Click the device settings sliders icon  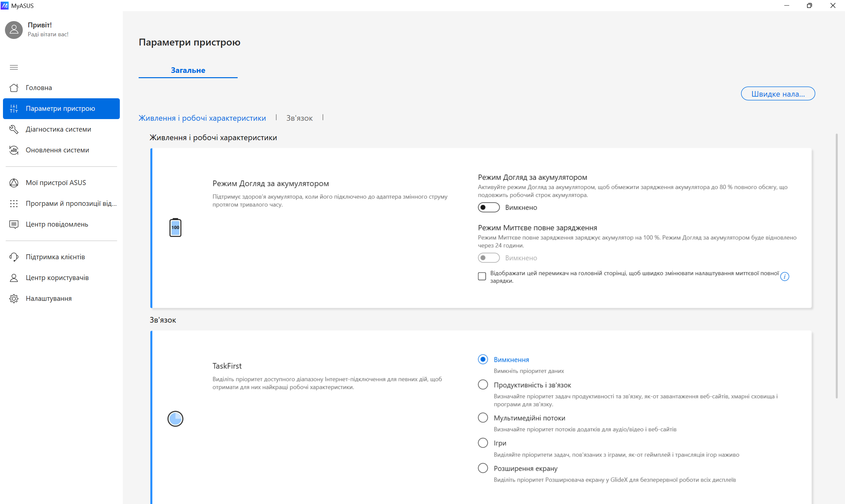[14, 109]
